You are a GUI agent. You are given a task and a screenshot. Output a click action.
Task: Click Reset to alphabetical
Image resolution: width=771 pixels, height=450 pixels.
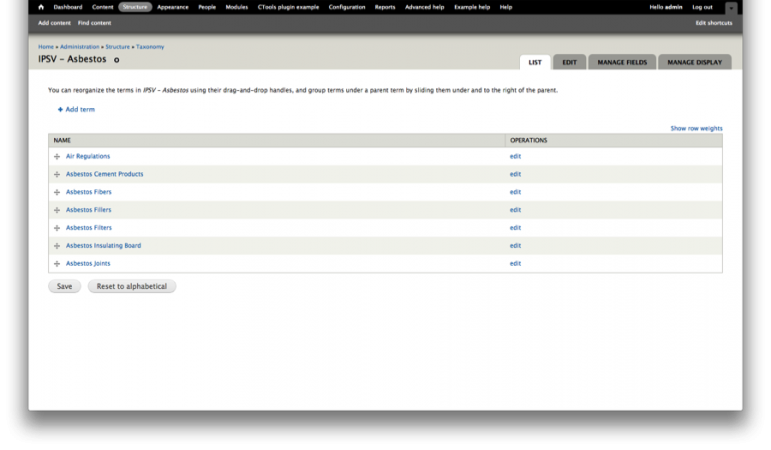coord(132,286)
